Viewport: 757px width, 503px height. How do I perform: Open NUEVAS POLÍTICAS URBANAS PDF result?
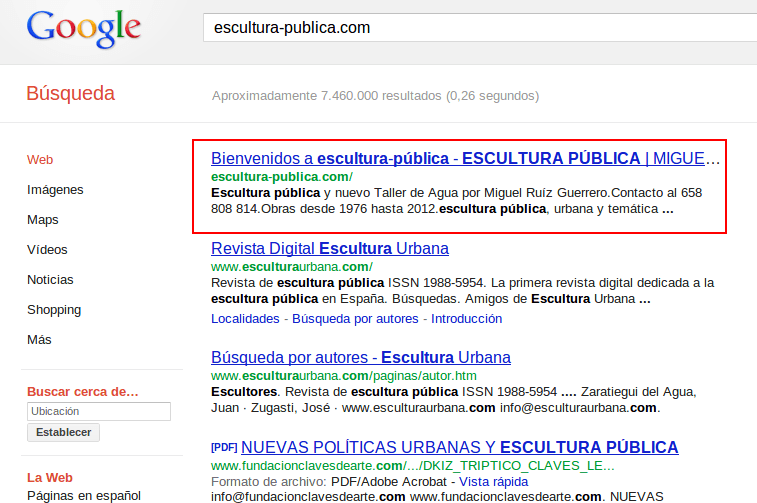click(x=460, y=447)
